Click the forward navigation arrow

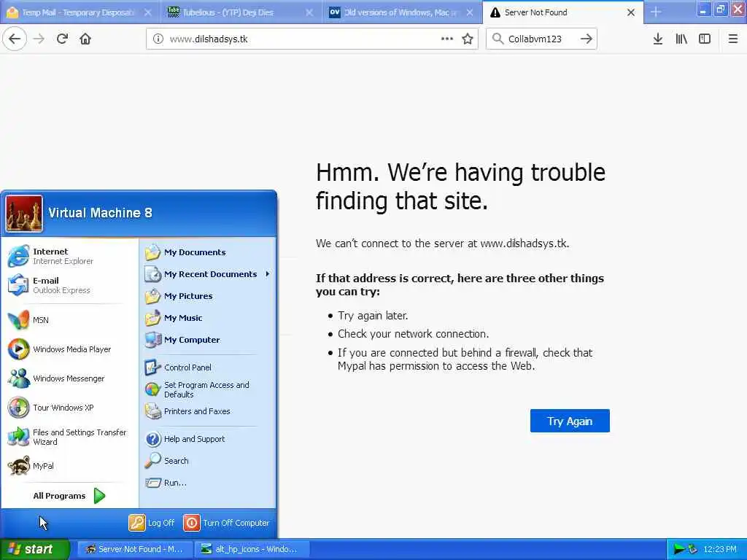click(x=39, y=39)
